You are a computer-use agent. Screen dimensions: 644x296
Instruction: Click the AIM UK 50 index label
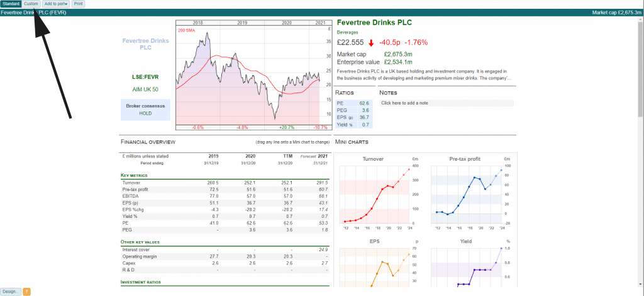point(145,89)
